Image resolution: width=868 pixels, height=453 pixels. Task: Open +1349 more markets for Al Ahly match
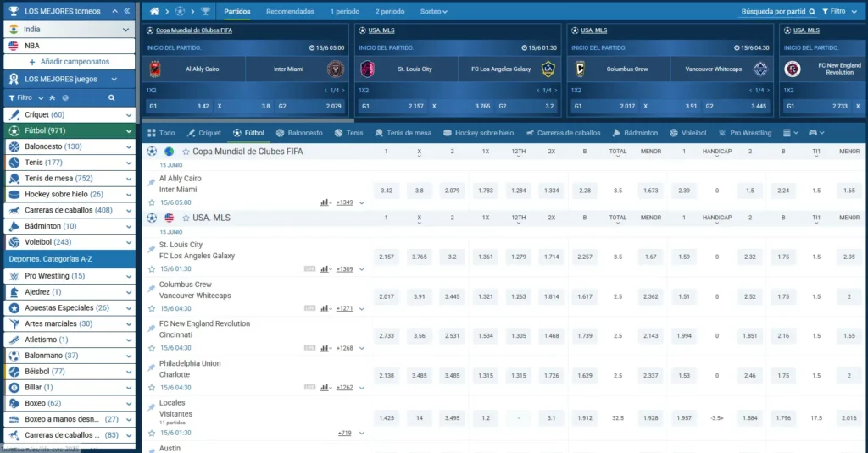pos(344,202)
